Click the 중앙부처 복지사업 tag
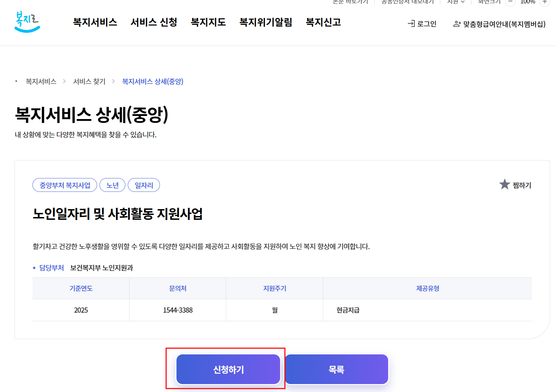556x392 pixels. 64,185
